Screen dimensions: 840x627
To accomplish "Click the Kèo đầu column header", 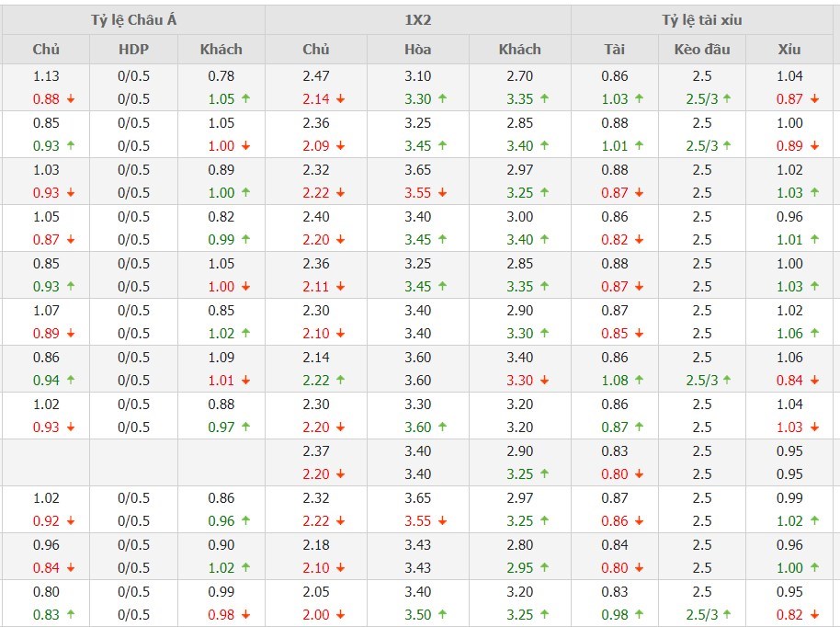I will [x=702, y=50].
